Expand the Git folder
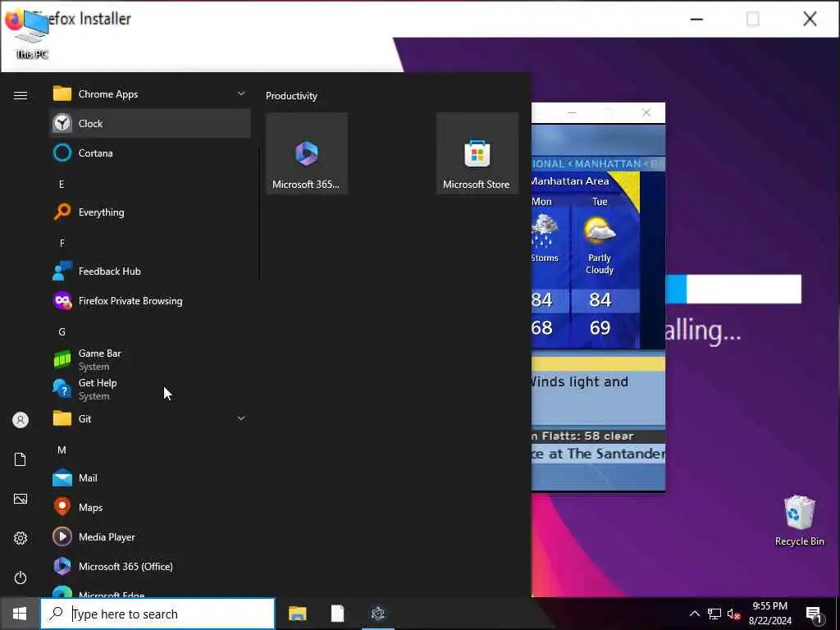840x630 pixels. coord(241,418)
